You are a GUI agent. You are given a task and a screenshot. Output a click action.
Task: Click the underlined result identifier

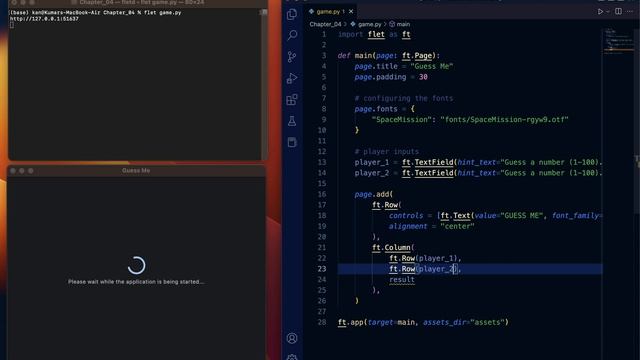click(402, 280)
